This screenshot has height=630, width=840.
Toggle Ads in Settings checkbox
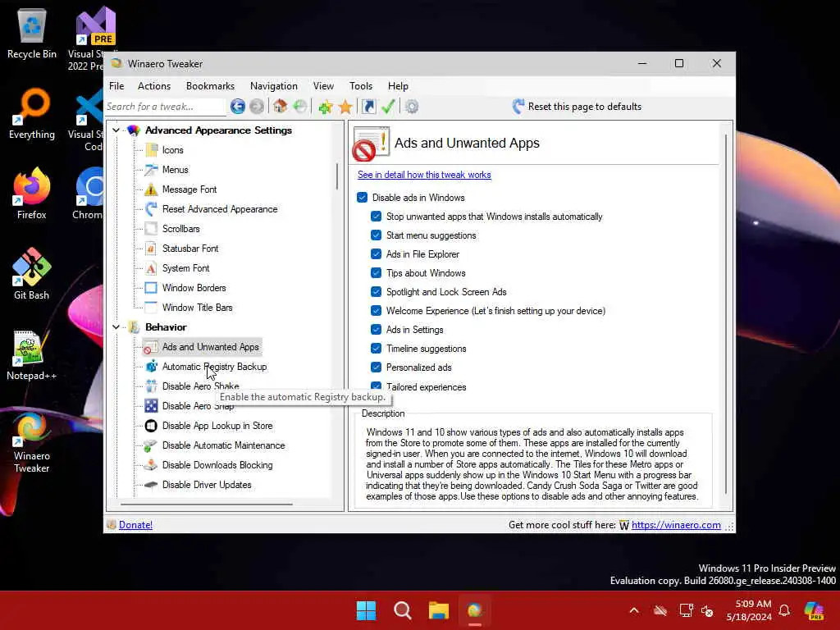[376, 330]
